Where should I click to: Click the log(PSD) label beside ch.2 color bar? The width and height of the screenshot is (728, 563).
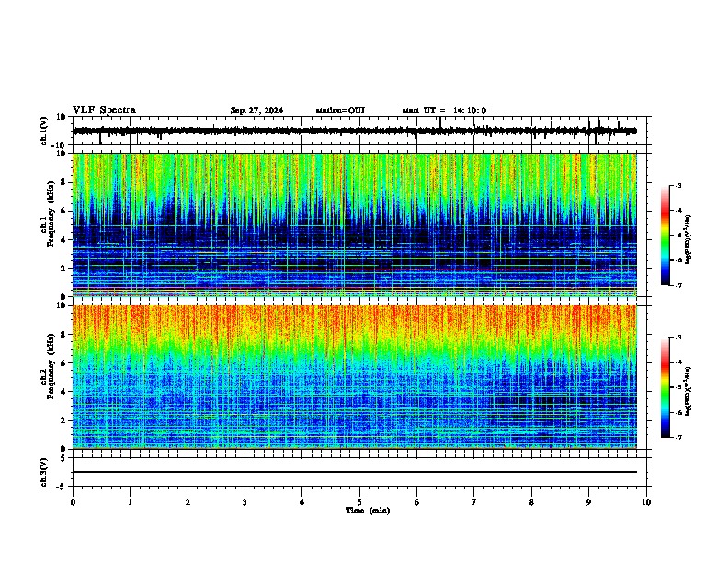tap(688, 392)
